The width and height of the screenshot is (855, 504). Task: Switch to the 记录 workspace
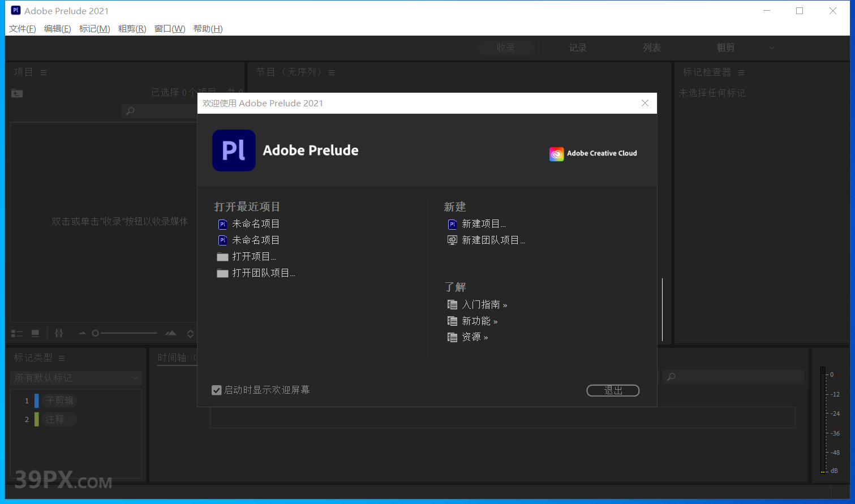(x=578, y=48)
